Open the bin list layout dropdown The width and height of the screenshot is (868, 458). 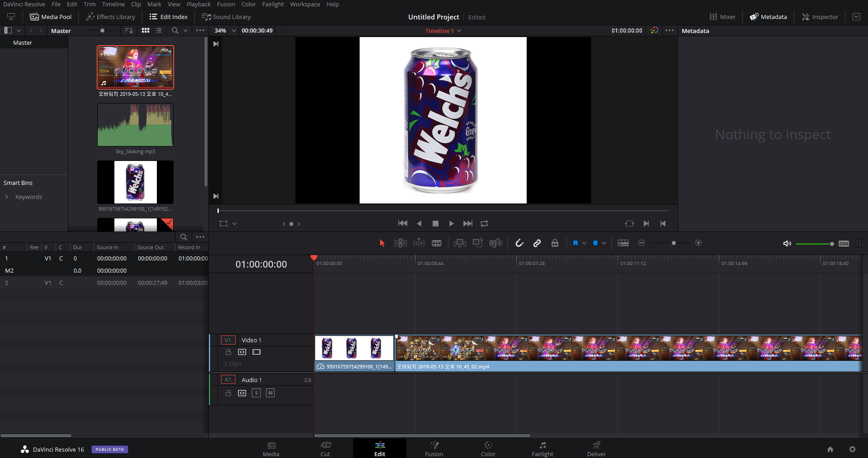click(x=19, y=30)
